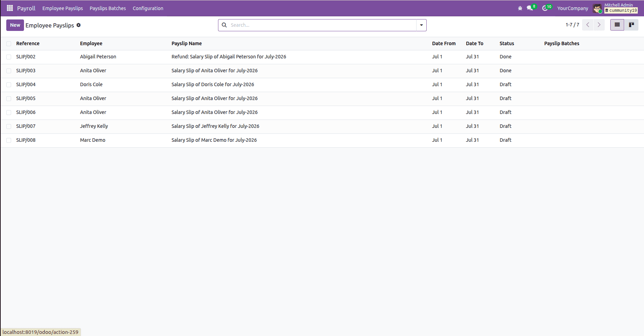Click the 1-7 / 7 pager counter
Viewport: 644px width, 336px height.
[572, 25]
